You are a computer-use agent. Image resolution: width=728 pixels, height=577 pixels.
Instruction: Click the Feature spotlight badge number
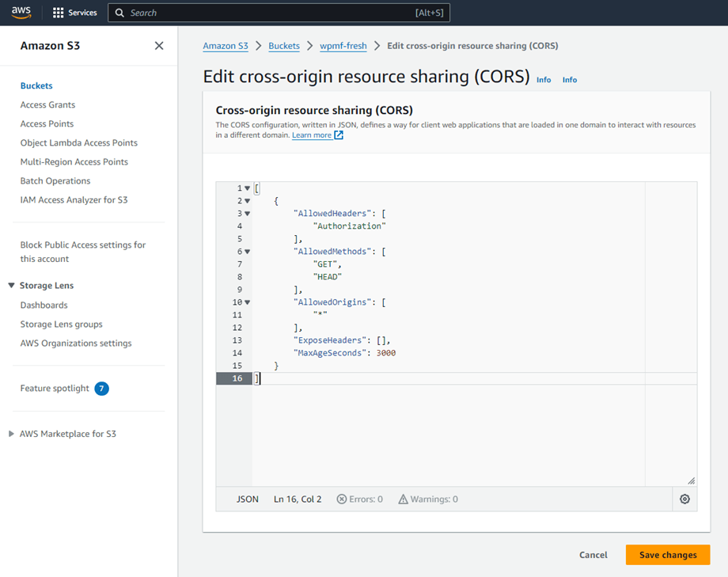101,389
